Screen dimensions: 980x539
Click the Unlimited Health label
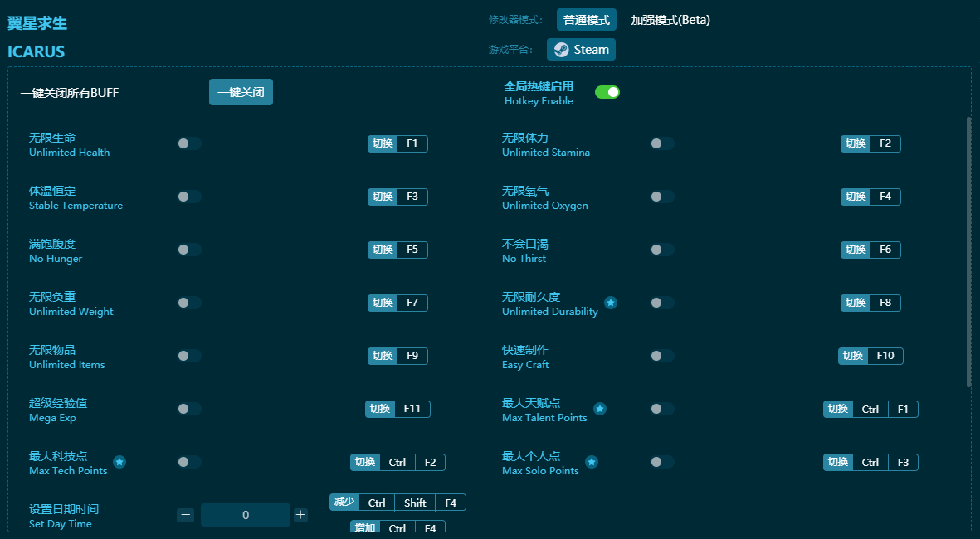[70, 153]
